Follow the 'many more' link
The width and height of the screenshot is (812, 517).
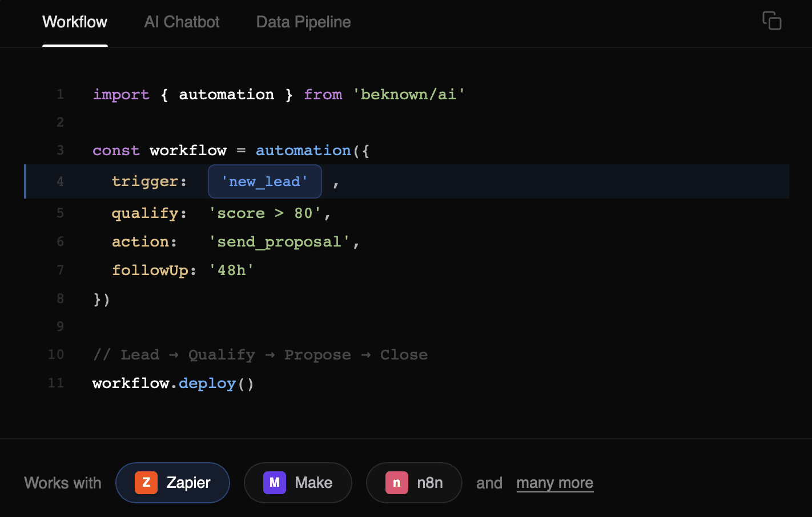[x=555, y=483]
